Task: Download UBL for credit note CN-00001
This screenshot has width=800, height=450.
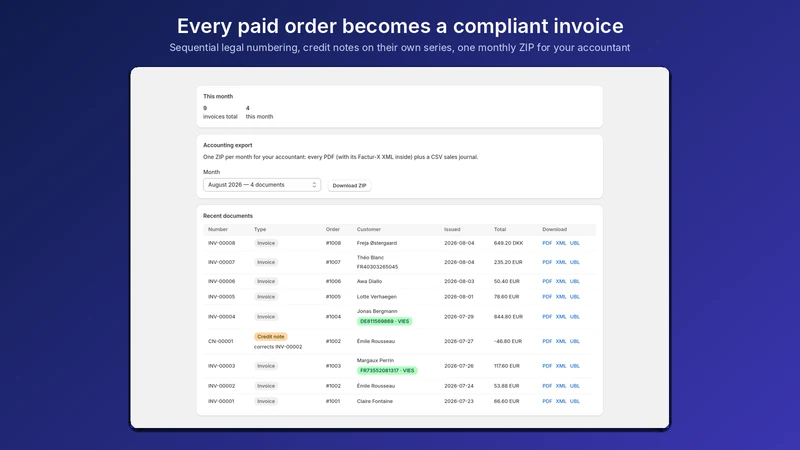Action: (x=574, y=341)
